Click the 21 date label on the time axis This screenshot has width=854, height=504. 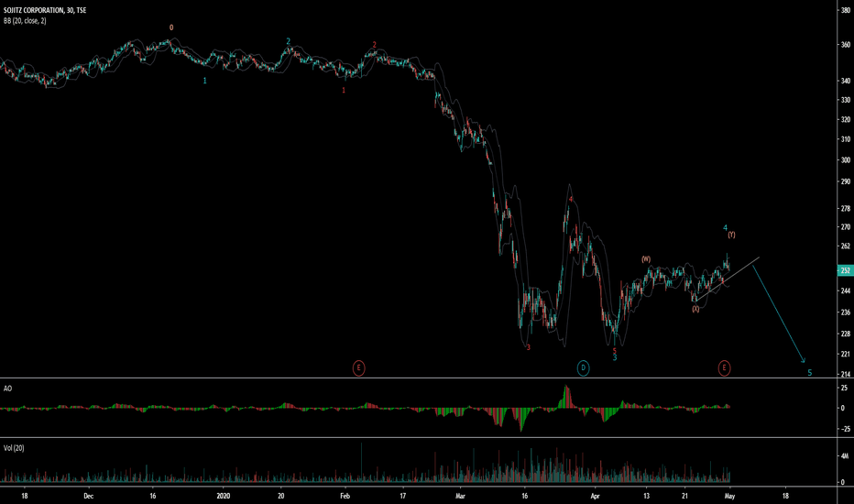pyautogui.click(x=684, y=496)
